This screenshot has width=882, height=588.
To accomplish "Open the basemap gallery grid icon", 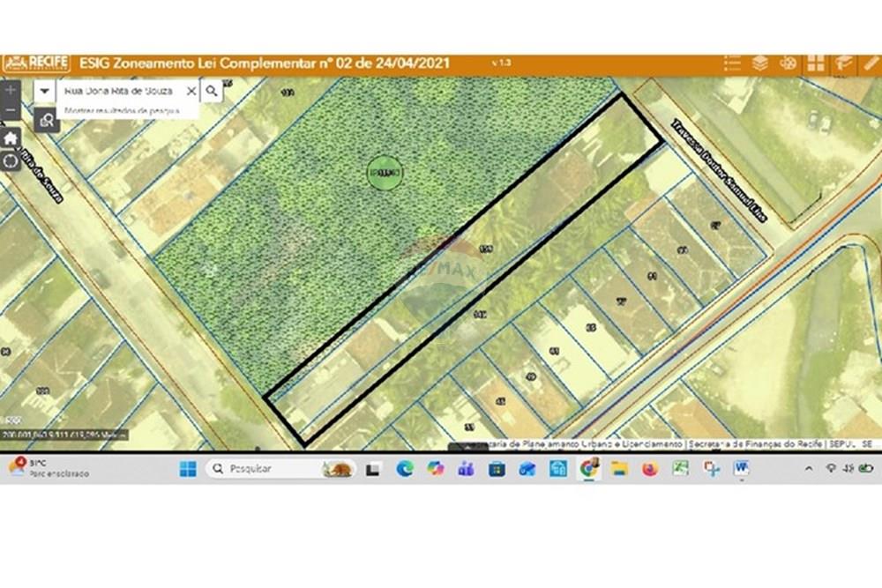I will [816, 63].
